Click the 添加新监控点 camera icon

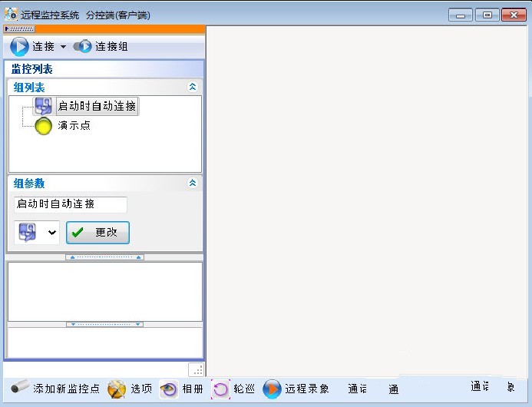click(20, 389)
